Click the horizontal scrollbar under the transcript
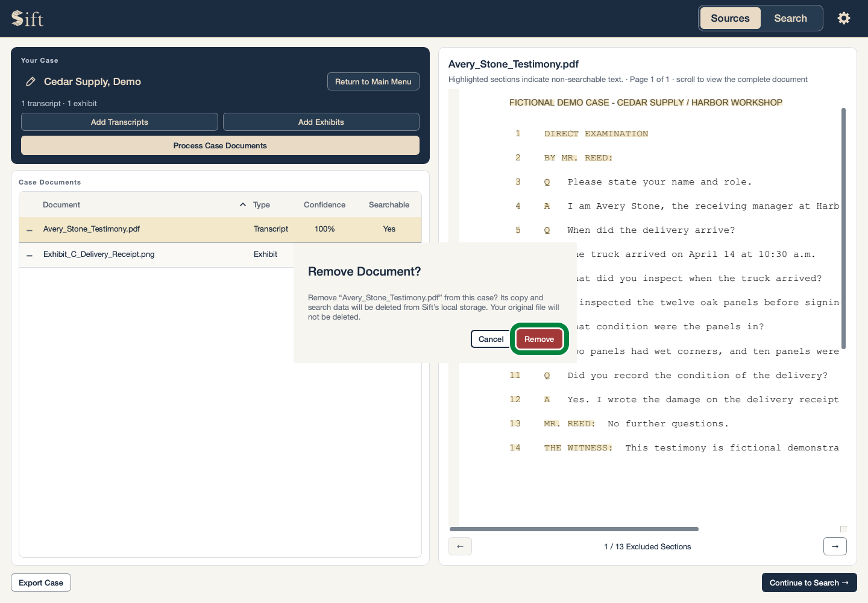Image resolution: width=868 pixels, height=603 pixels. [x=574, y=529]
